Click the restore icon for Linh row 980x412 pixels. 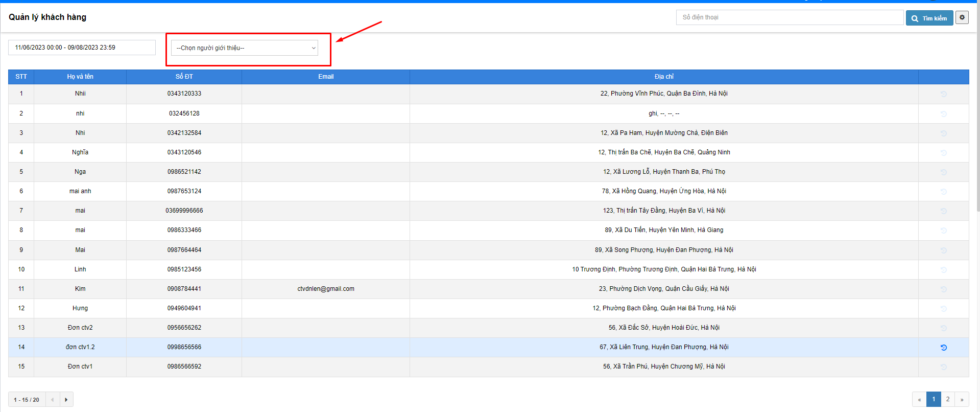[944, 270]
